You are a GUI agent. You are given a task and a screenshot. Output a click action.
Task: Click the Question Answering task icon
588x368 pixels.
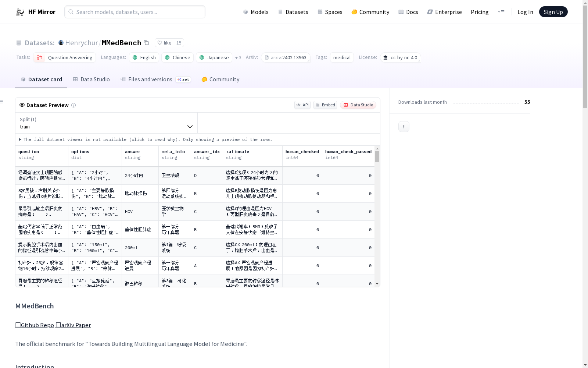click(39, 57)
